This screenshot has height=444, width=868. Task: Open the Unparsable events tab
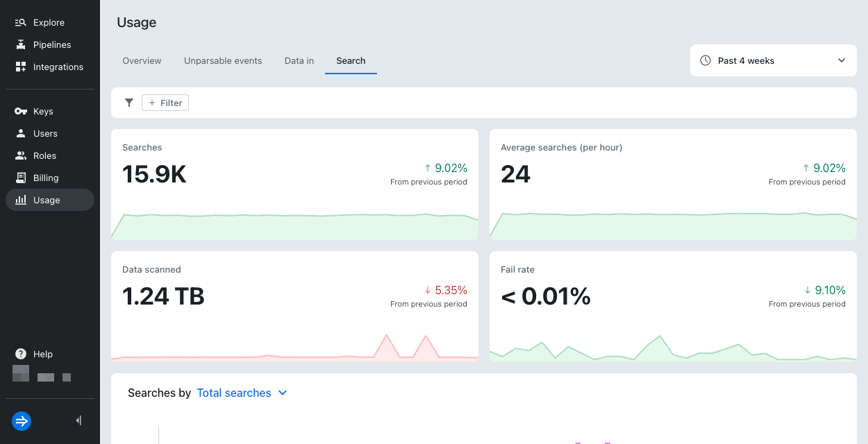(223, 60)
